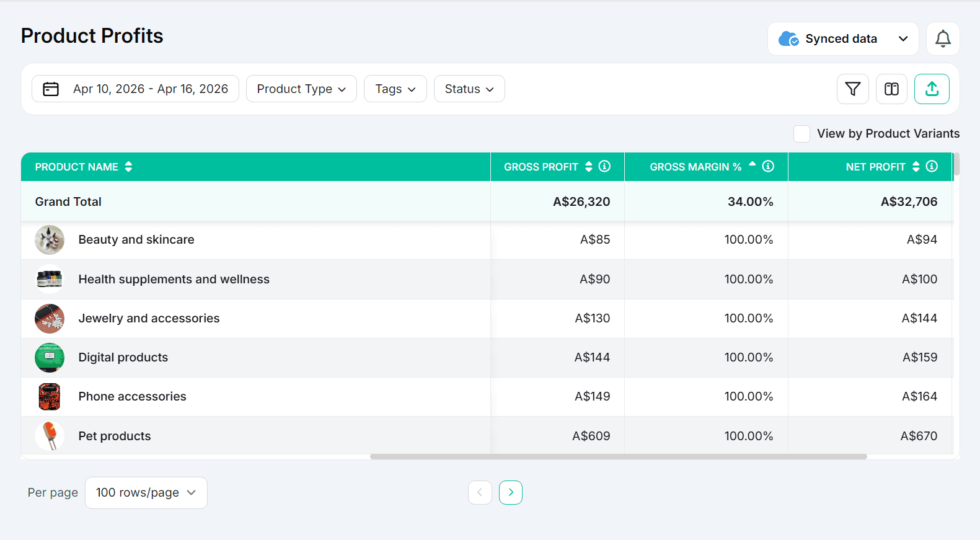Click the export upload button

click(x=932, y=89)
